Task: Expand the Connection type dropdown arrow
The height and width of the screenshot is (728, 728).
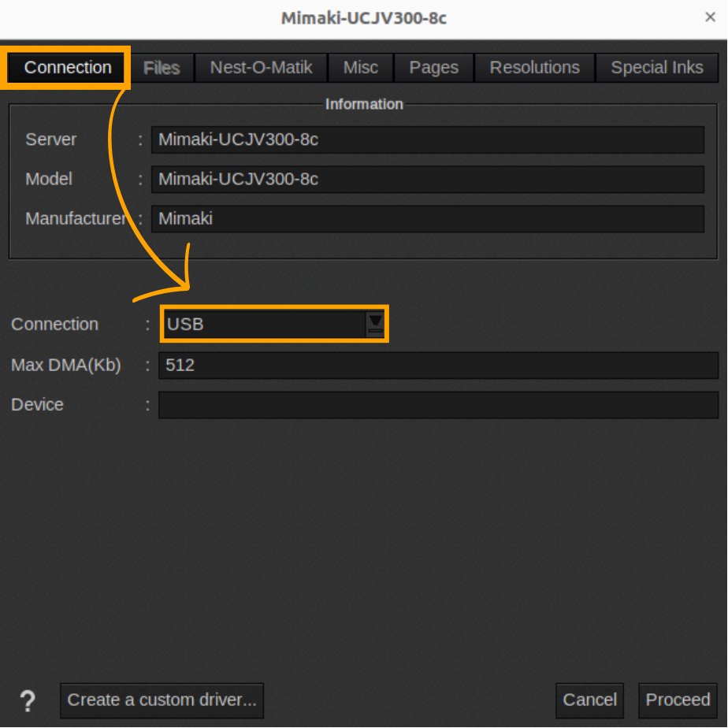Action: [376, 324]
